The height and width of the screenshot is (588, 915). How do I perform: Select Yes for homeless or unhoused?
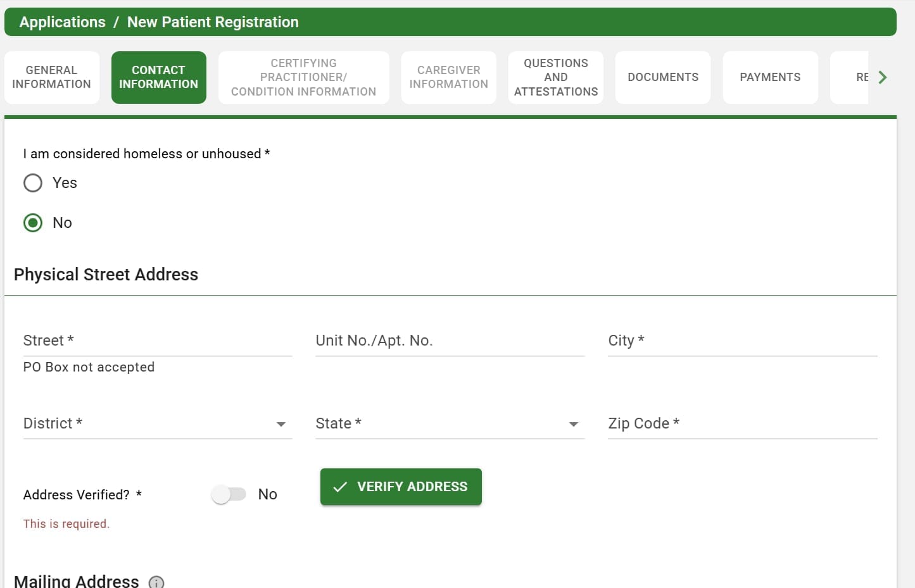(32, 183)
